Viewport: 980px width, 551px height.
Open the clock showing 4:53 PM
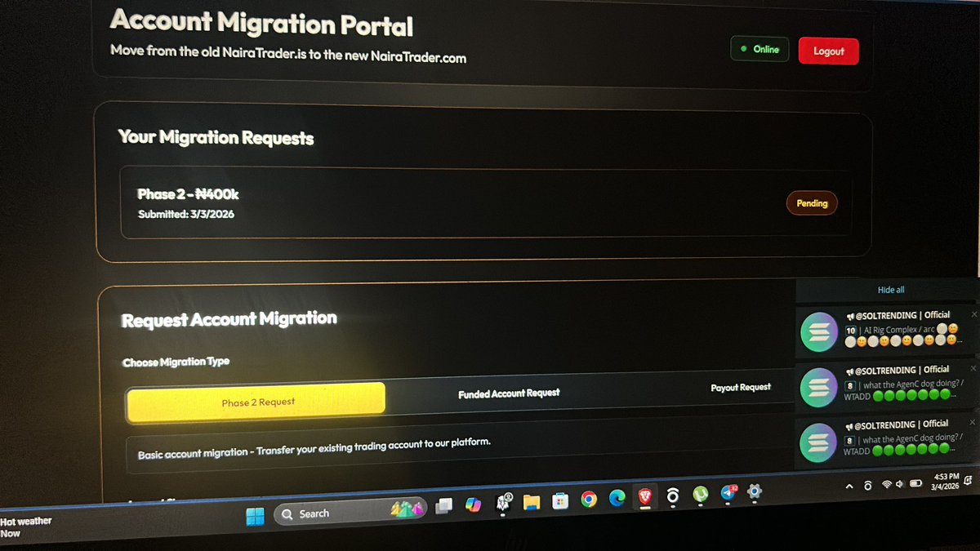point(945,481)
